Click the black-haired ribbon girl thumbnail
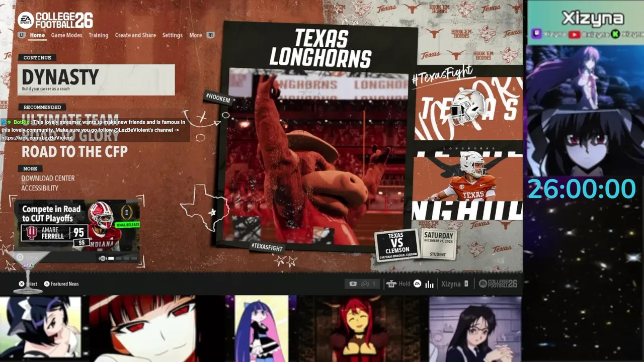The height and width of the screenshot is (362, 644). coord(40,328)
